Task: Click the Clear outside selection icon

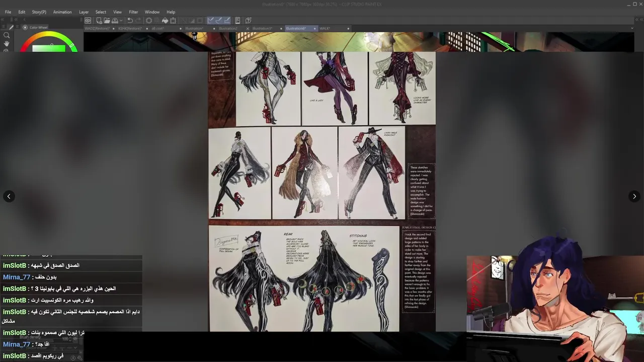Action: pyautogui.click(x=156, y=21)
